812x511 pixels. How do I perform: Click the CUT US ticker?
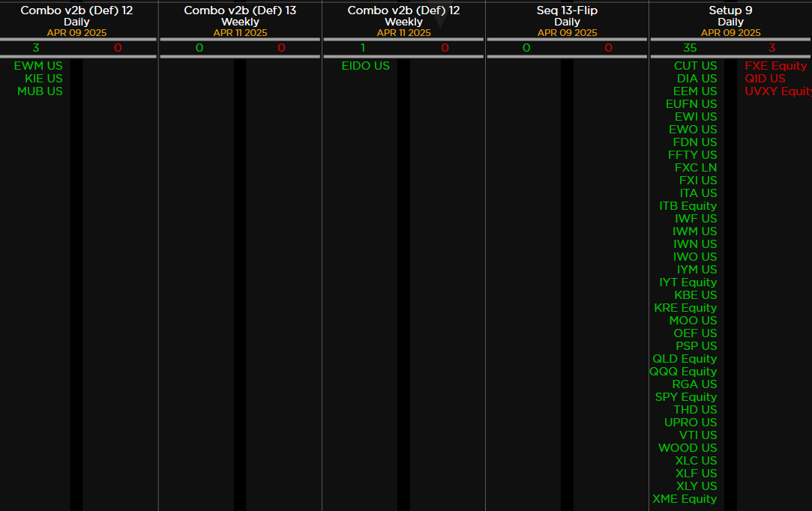pos(696,66)
